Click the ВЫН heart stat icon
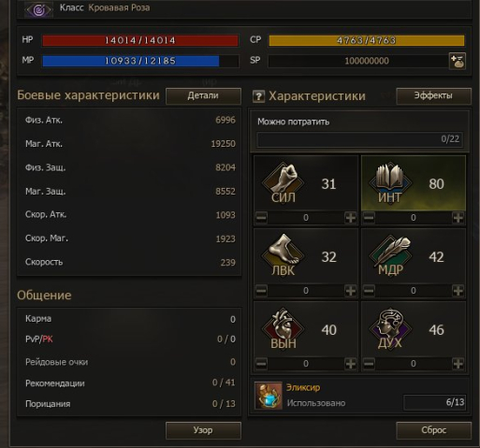This screenshot has width=480, height=448. tap(283, 328)
